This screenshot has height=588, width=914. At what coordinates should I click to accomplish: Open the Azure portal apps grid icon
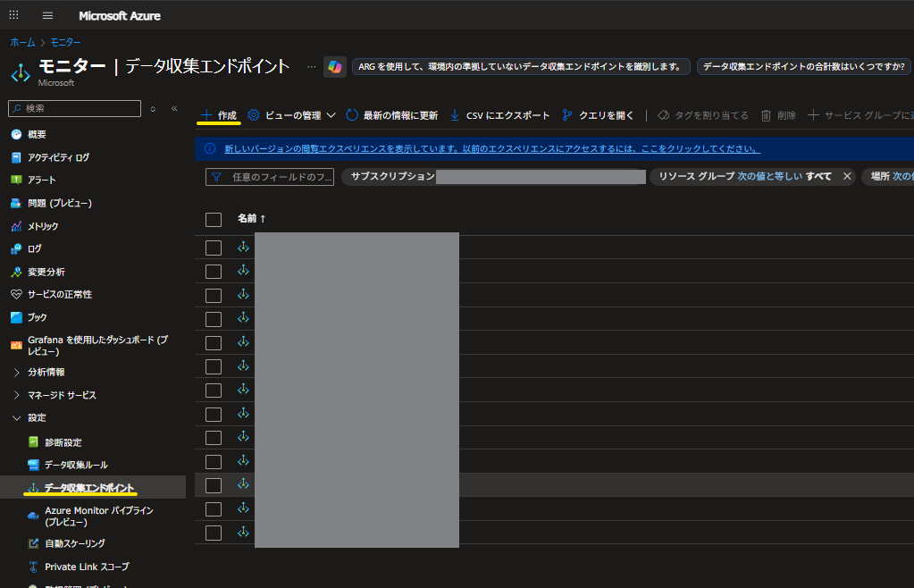(14, 15)
